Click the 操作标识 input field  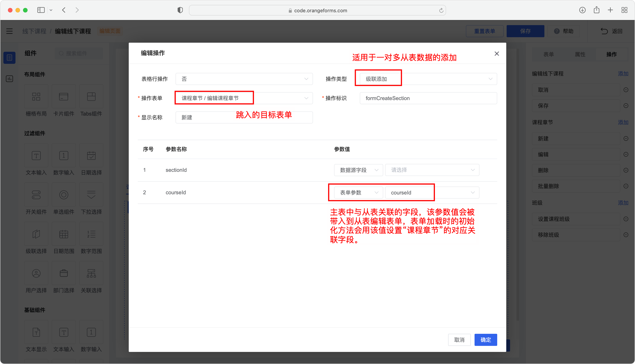(x=428, y=98)
